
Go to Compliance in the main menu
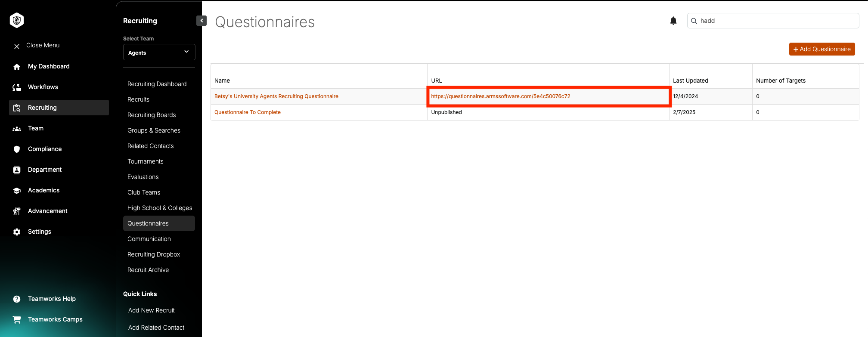(x=45, y=149)
